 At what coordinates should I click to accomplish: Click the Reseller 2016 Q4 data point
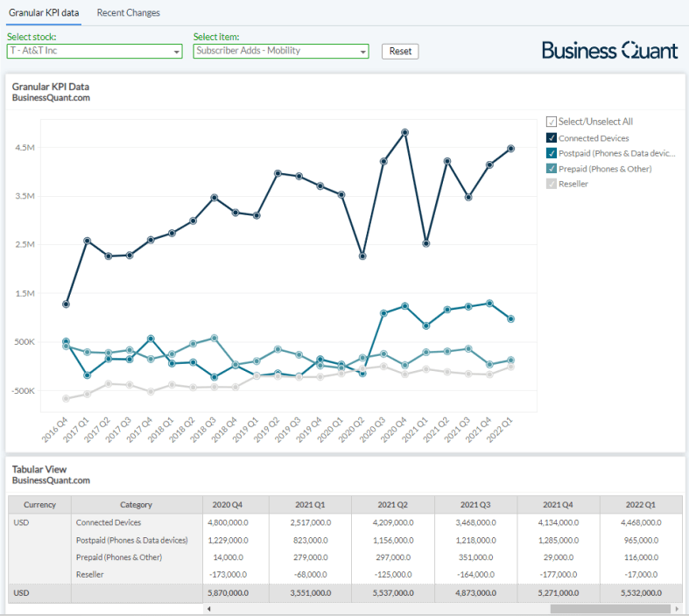click(x=66, y=398)
